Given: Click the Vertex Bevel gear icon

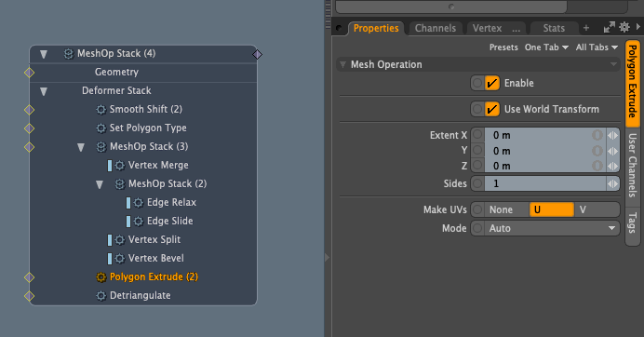Looking at the screenshot, I should [119, 259].
